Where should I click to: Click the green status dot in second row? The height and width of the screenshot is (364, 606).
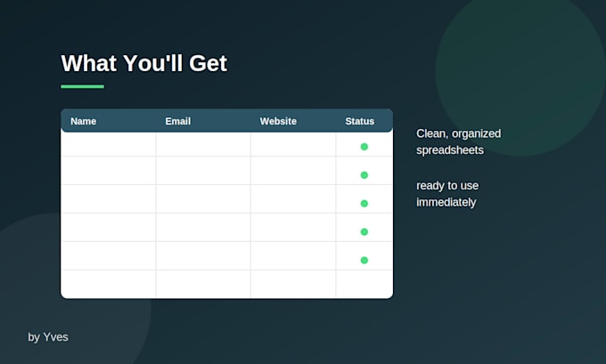click(364, 175)
